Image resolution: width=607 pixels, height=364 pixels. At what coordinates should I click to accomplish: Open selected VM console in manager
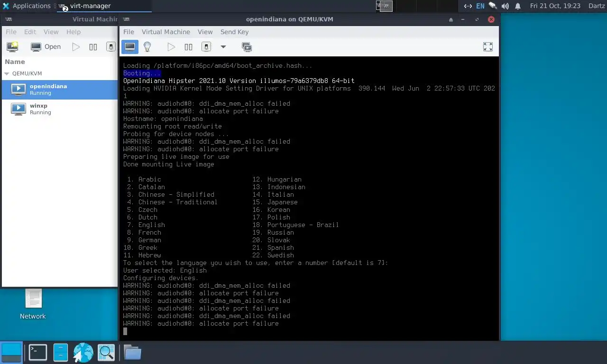pos(46,46)
